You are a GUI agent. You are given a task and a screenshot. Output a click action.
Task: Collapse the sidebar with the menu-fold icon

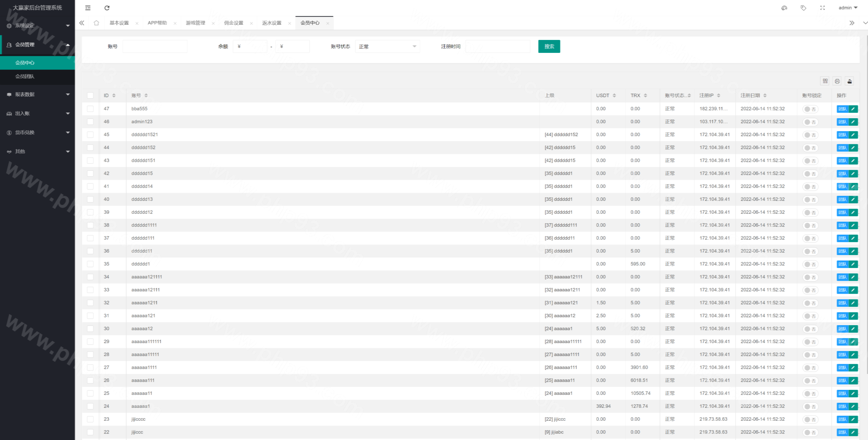(88, 8)
